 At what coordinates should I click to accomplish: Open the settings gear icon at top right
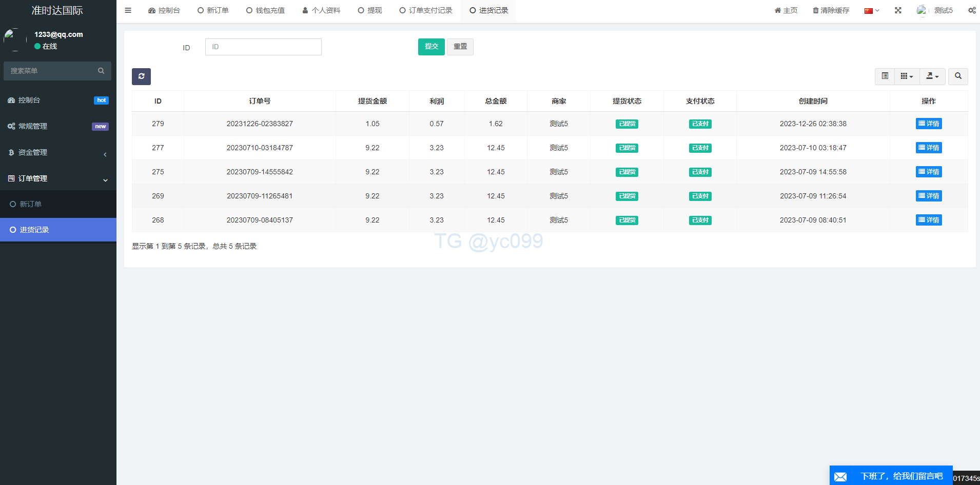tap(971, 10)
